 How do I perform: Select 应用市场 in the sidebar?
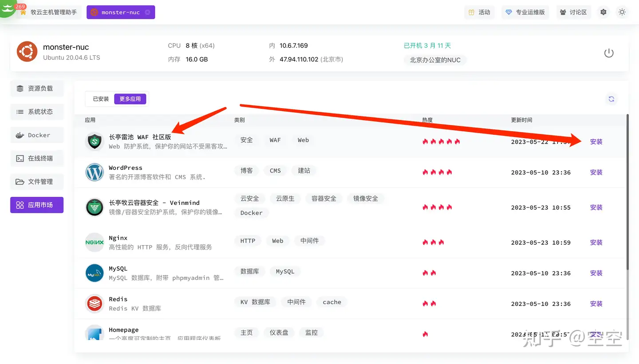37,205
